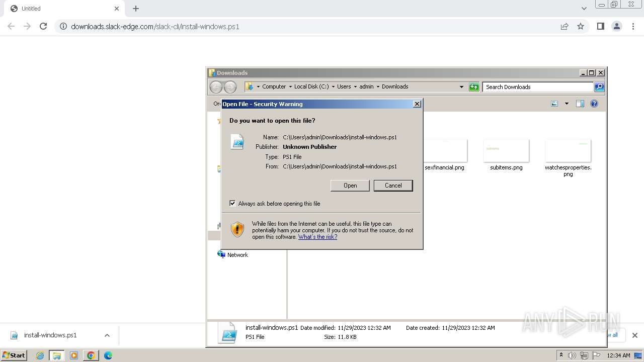Close the Chrome download bar

634,335
